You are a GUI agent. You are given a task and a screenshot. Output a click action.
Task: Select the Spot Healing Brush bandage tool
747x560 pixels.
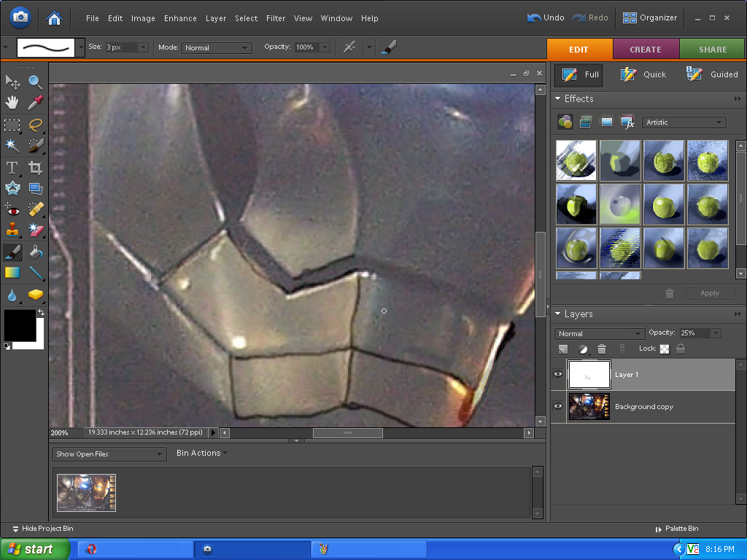(35, 209)
